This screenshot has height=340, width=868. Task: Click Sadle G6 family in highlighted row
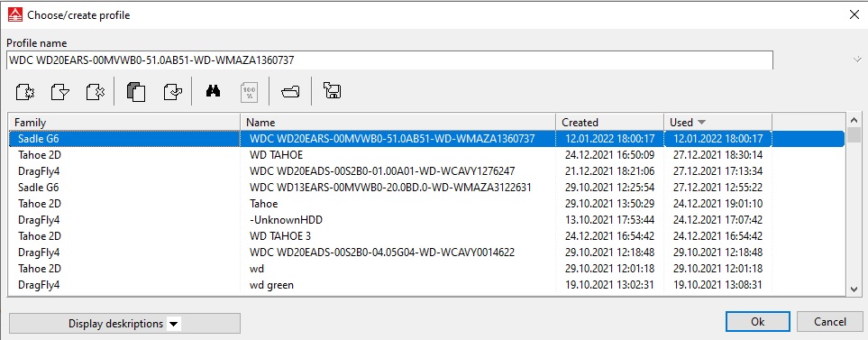pos(38,139)
